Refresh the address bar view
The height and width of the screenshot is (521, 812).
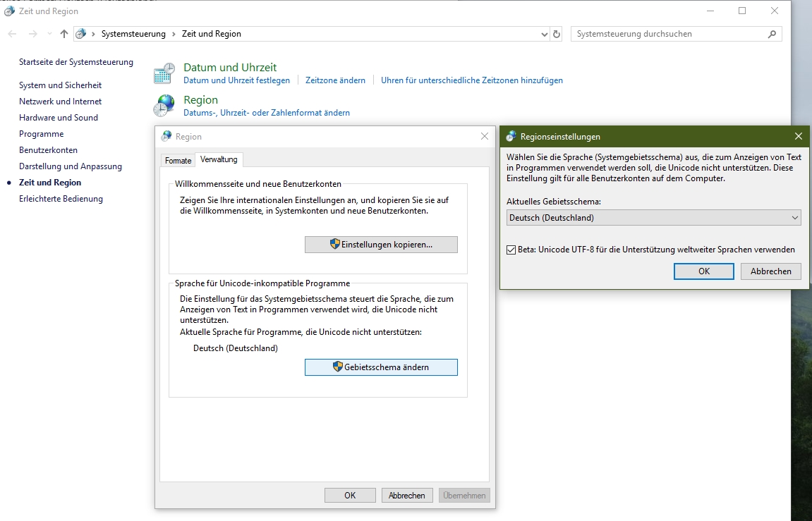point(557,34)
